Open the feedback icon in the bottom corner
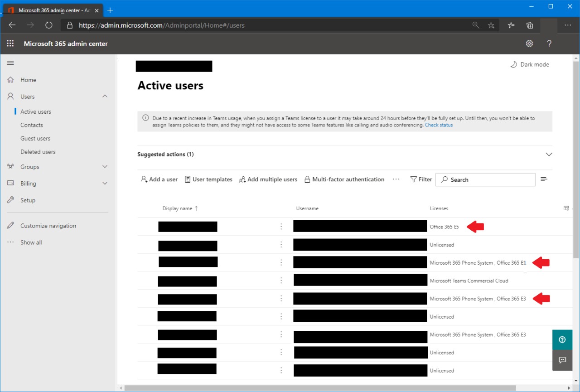This screenshot has width=580, height=392. click(562, 360)
